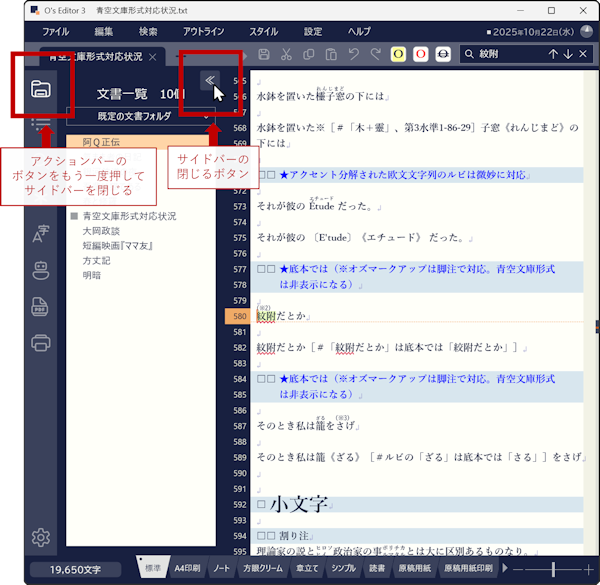Toggle the yellow highlight marker button
600x585 pixels.
pos(397,53)
